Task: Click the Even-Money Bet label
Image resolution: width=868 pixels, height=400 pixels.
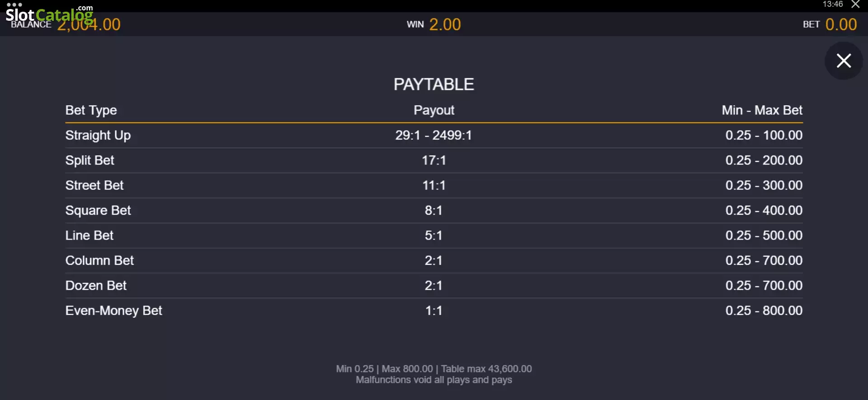Action: 113,311
